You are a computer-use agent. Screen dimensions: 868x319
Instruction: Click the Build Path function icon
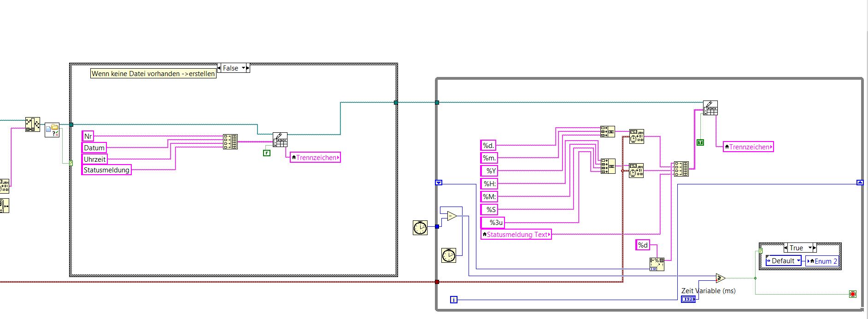coord(33,124)
